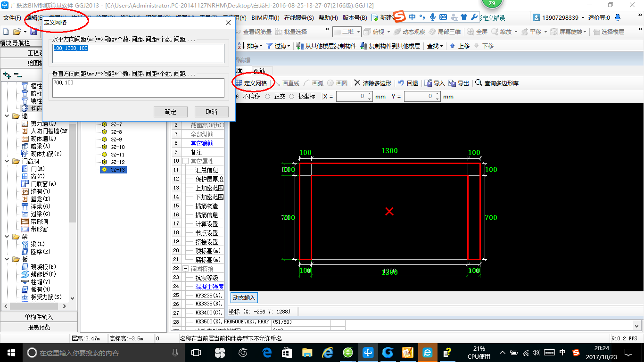
Task: Collapse the 板 folder in the tree
Action: pyautogui.click(x=7, y=259)
